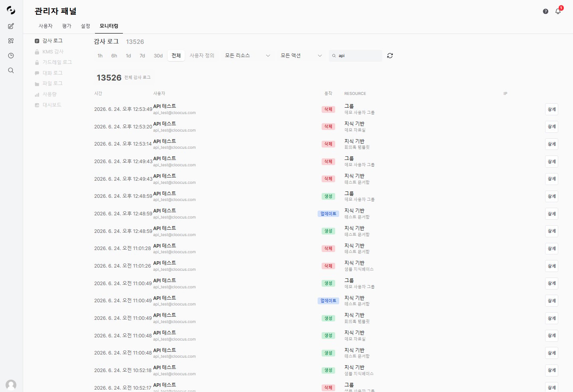Switch to the 설정 tab
The height and width of the screenshot is (392, 573).
[x=85, y=26]
